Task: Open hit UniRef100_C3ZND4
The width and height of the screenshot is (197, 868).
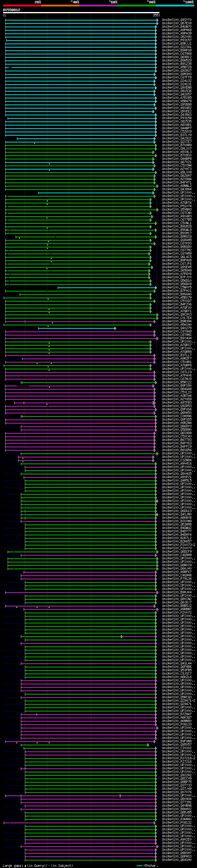Action: (x=176, y=460)
